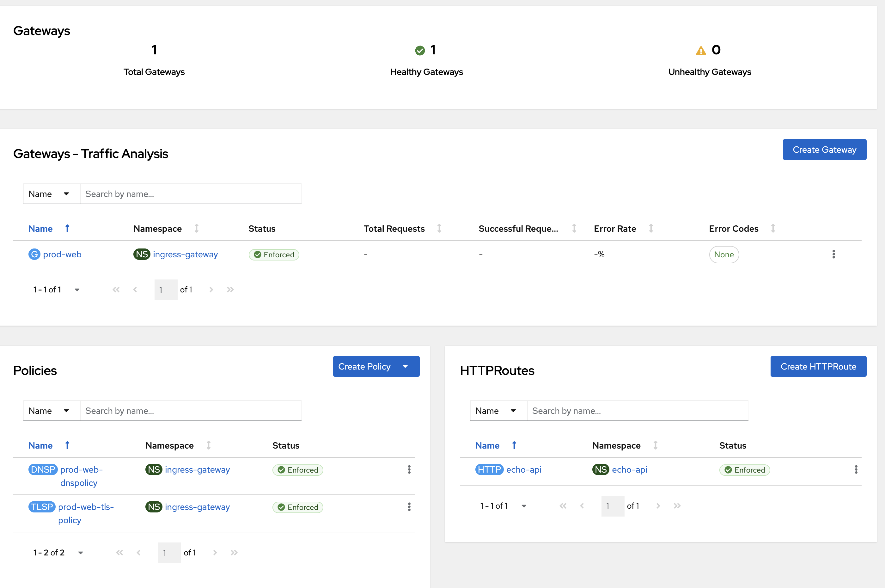Click the Total Gateways count label
Screen dimensions: 885x588
click(154, 72)
